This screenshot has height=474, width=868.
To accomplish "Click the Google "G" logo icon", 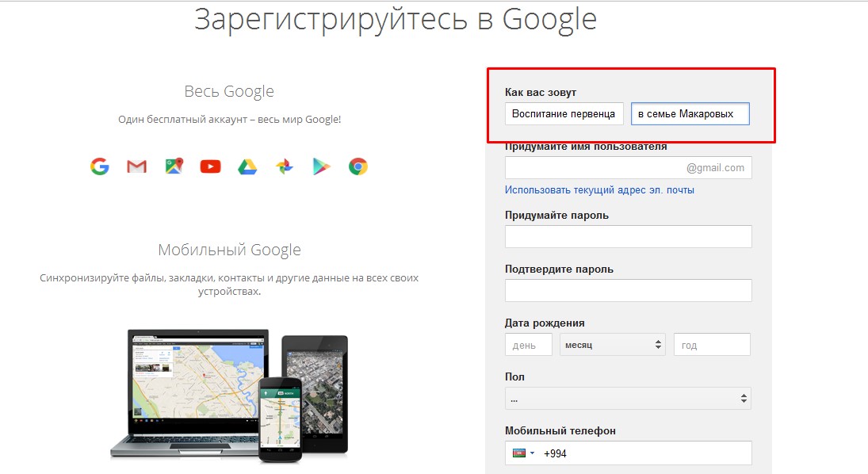I will coord(99,166).
